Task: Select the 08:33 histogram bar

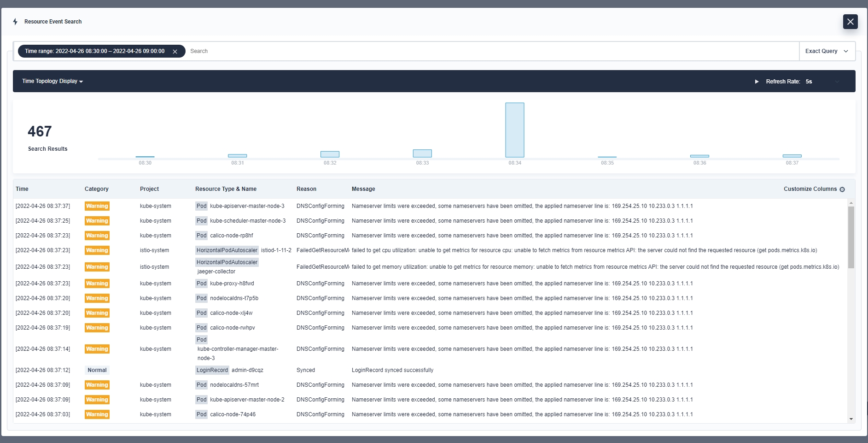Action: (422, 154)
